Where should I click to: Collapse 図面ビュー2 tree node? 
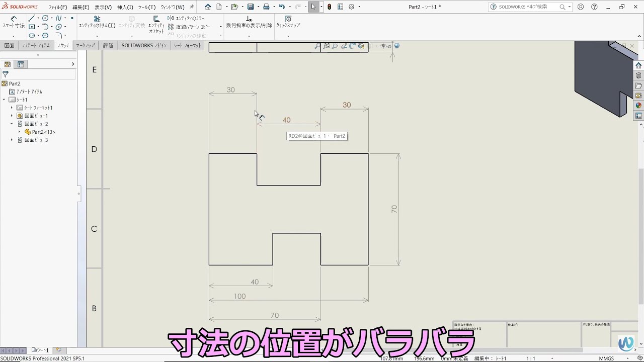[12, 124]
